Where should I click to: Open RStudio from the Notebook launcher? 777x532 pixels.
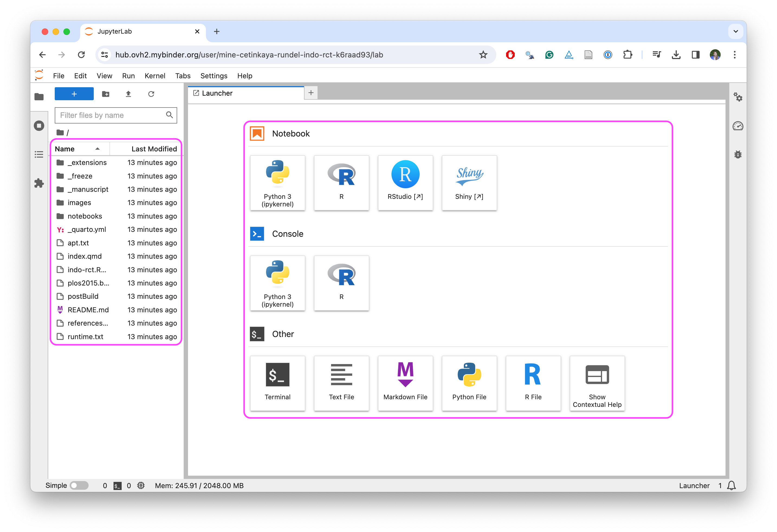405,183
